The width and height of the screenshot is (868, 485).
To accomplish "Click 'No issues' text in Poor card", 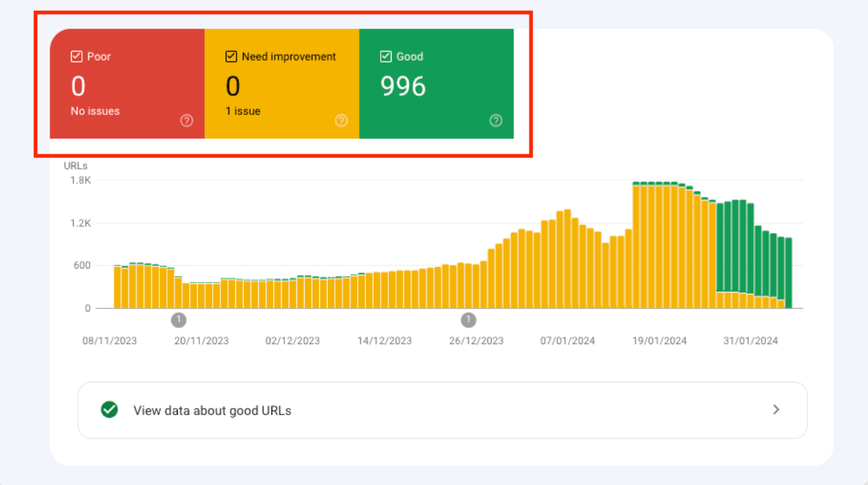I will point(95,111).
